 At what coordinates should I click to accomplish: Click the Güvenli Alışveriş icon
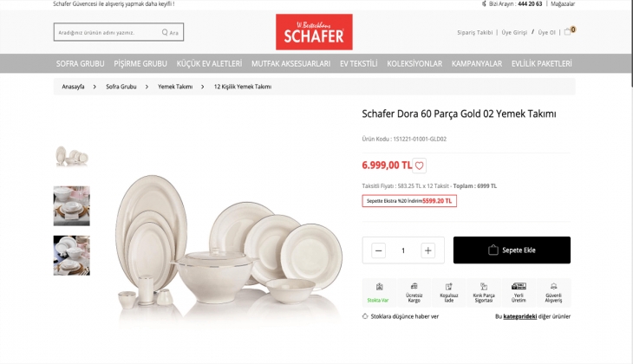click(x=553, y=287)
